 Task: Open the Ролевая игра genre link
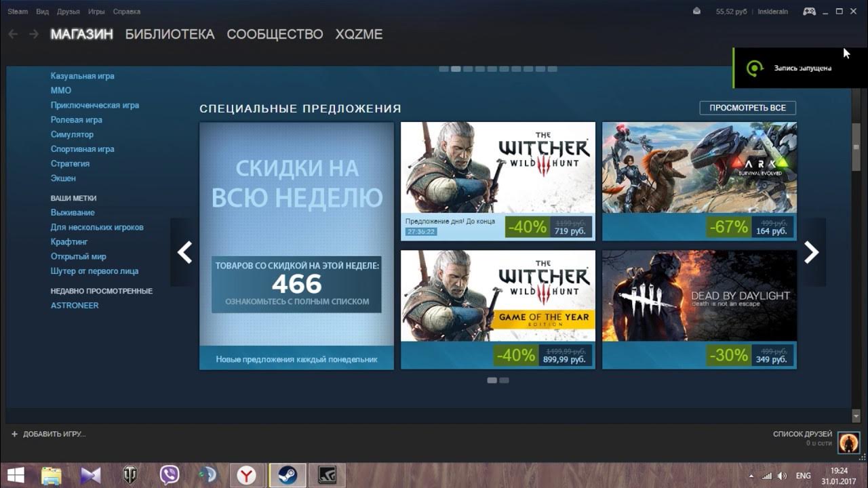tap(76, 119)
